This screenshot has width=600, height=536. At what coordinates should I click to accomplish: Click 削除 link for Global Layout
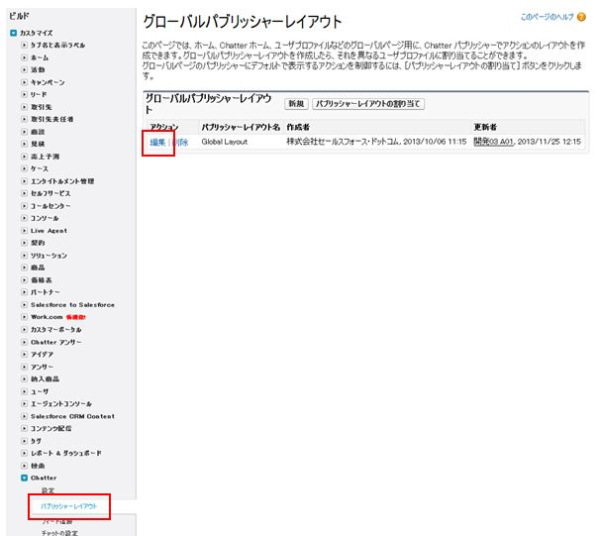click(181, 142)
